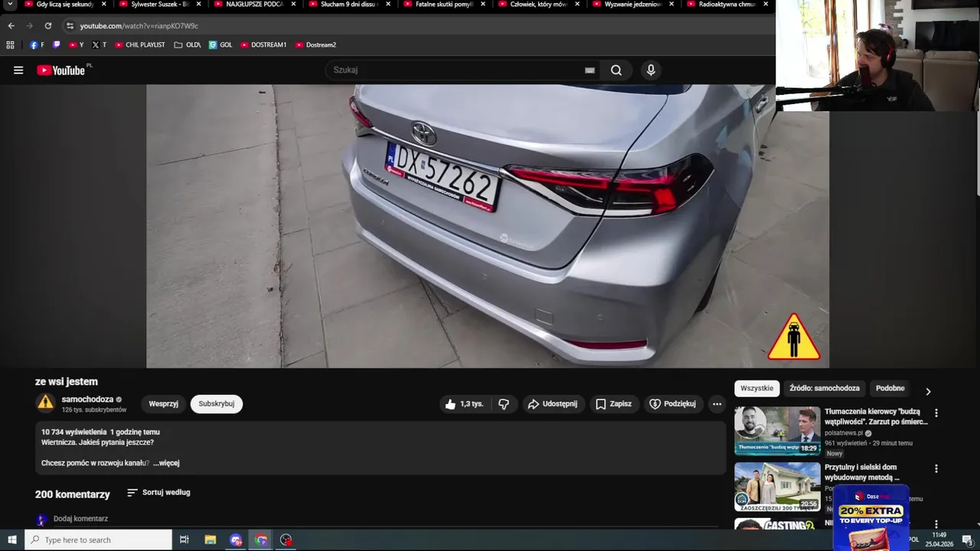Viewport: 980px width, 551px height.
Task: Open more actions three-dot menu under video
Action: (x=717, y=404)
